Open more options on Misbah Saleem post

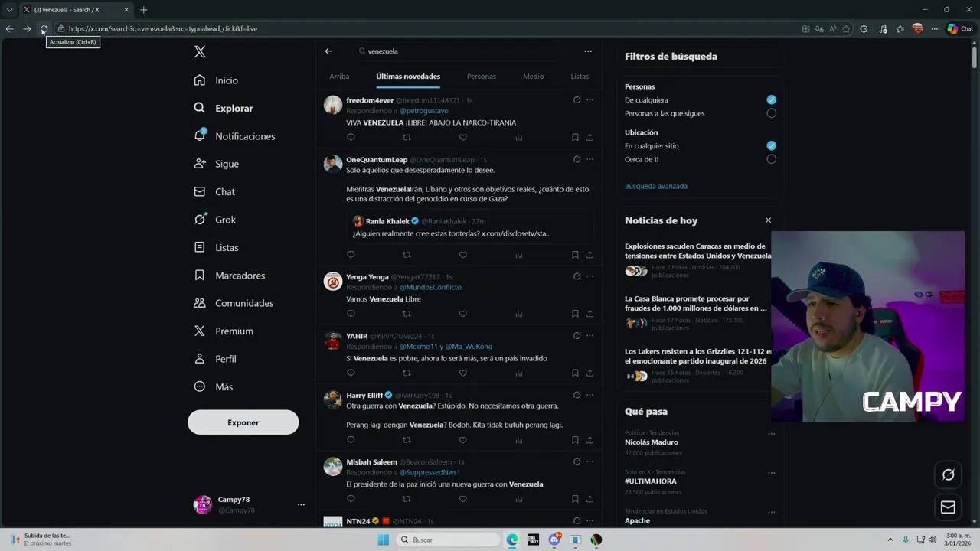click(590, 461)
